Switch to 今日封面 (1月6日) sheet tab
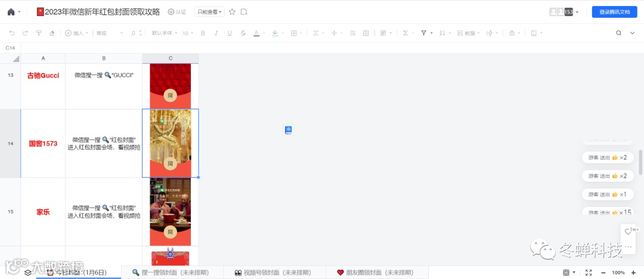Screen dimensions: 644x279 [x=79, y=272]
